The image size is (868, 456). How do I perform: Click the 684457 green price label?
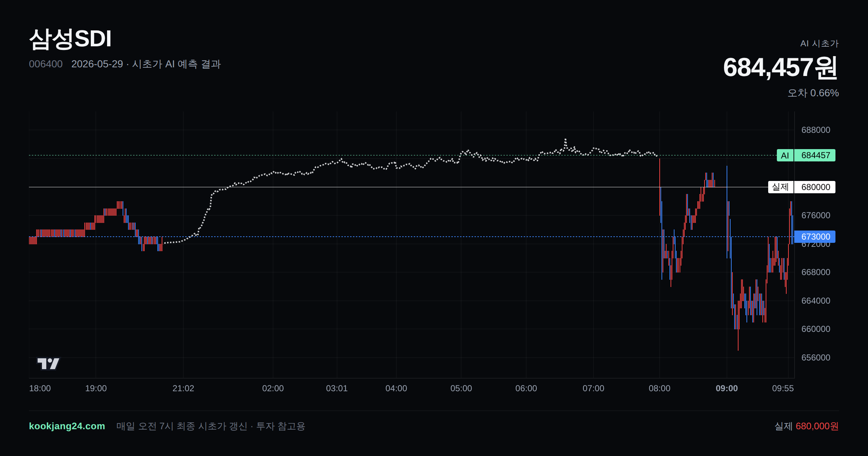pyautogui.click(x=815, y=155)
